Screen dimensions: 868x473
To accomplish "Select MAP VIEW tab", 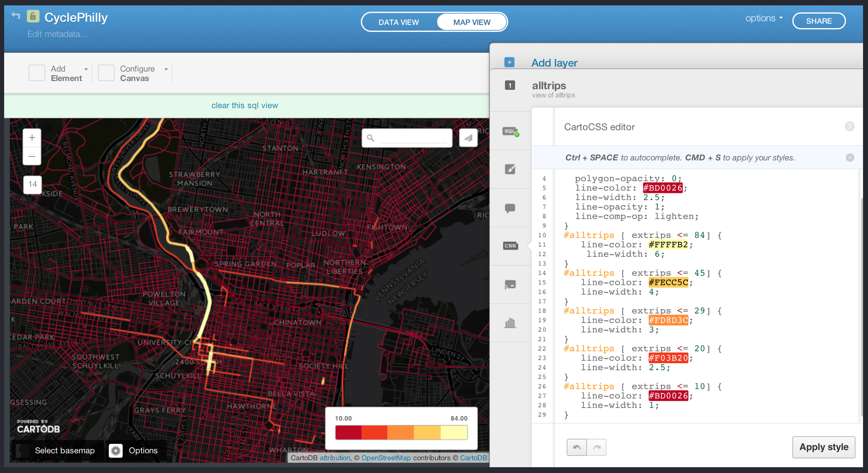I will [x=472, y=22].
